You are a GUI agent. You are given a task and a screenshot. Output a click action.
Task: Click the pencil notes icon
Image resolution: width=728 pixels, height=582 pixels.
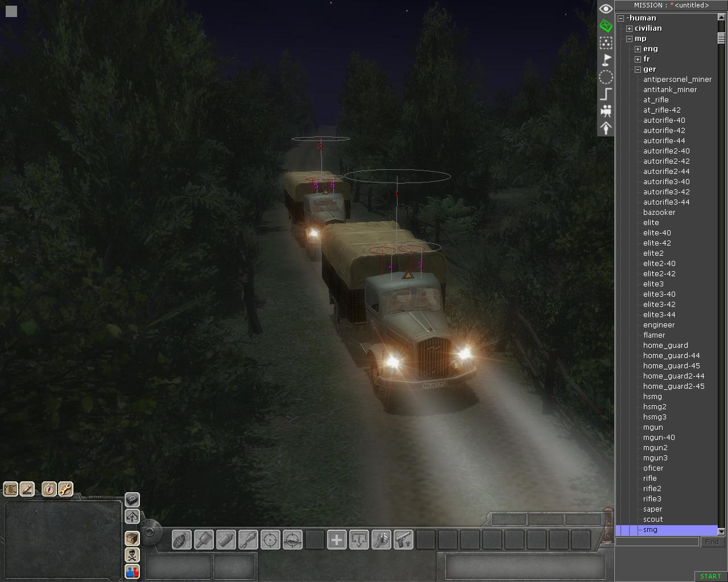27,489
